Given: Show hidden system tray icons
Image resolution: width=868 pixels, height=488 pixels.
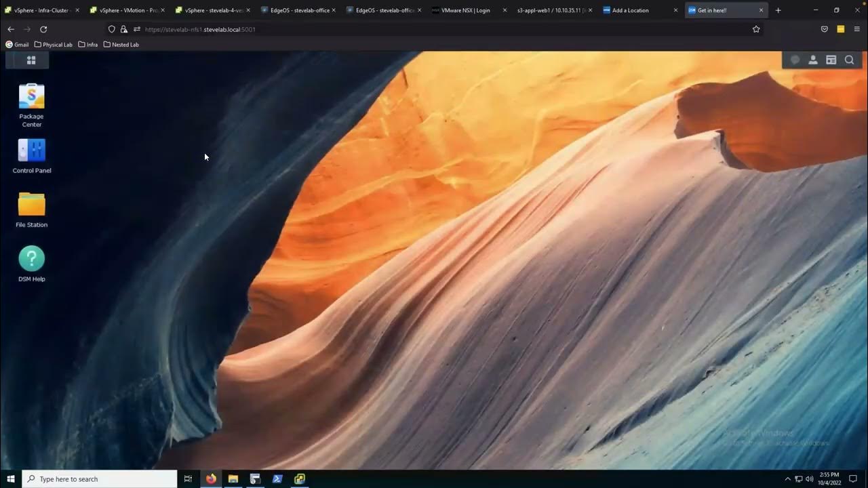Looking at the screenshot, I should [x=787, y=479].
